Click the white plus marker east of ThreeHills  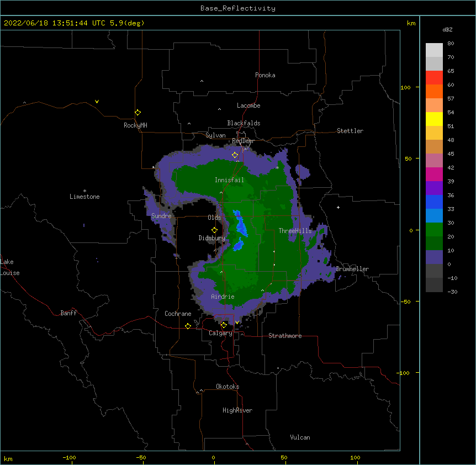(338, 207)
